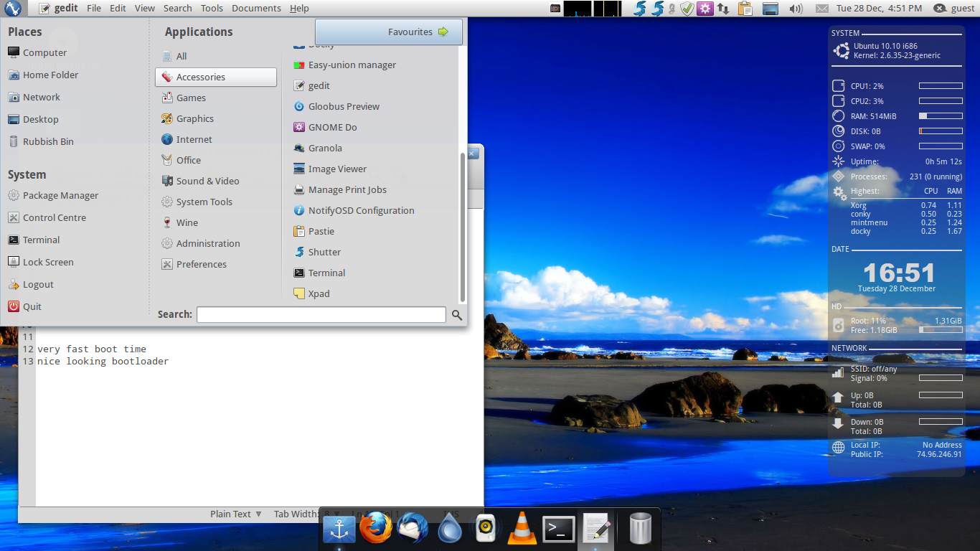Open the Rubbish Bin
The width and height of the screenshot is (980, 551).
coord(47,141)
